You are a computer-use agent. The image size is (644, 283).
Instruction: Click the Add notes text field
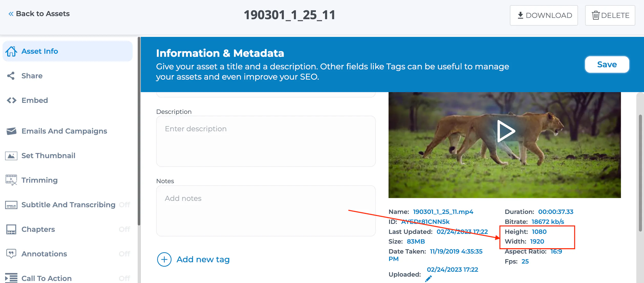pyautogui.click(x=266, y=211)
